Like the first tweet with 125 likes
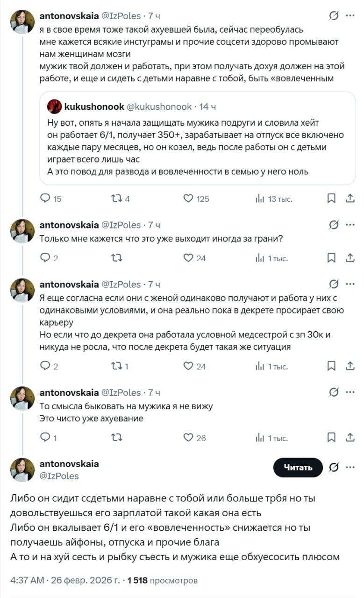The width and height of the screenshot is (364, 598). tap(188, 199)
